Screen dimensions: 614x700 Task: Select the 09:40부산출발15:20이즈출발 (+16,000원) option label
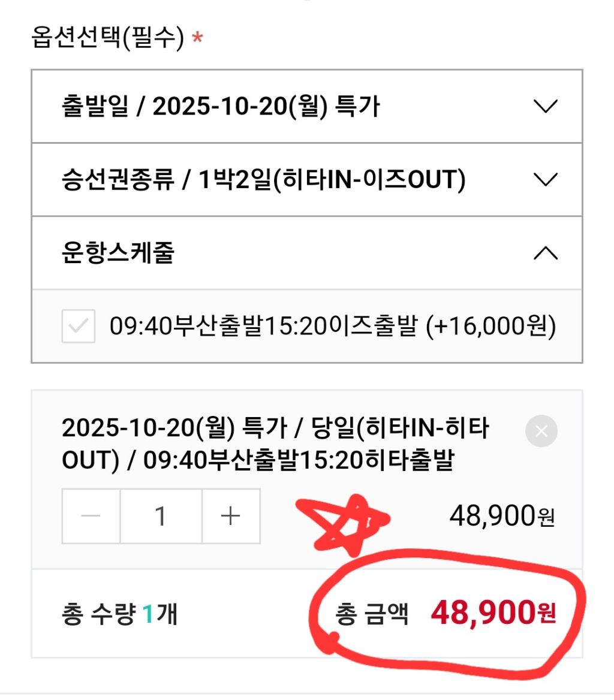click(333, 327)
